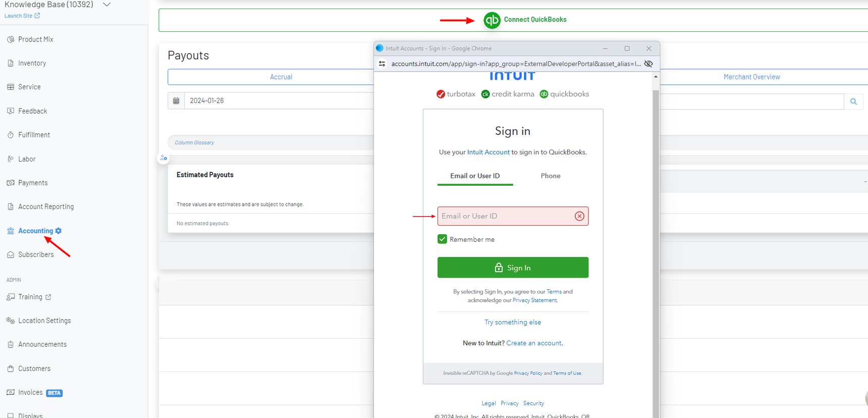Click Create an account link
Screen dimensions: 868x418
tap(534, 343)
